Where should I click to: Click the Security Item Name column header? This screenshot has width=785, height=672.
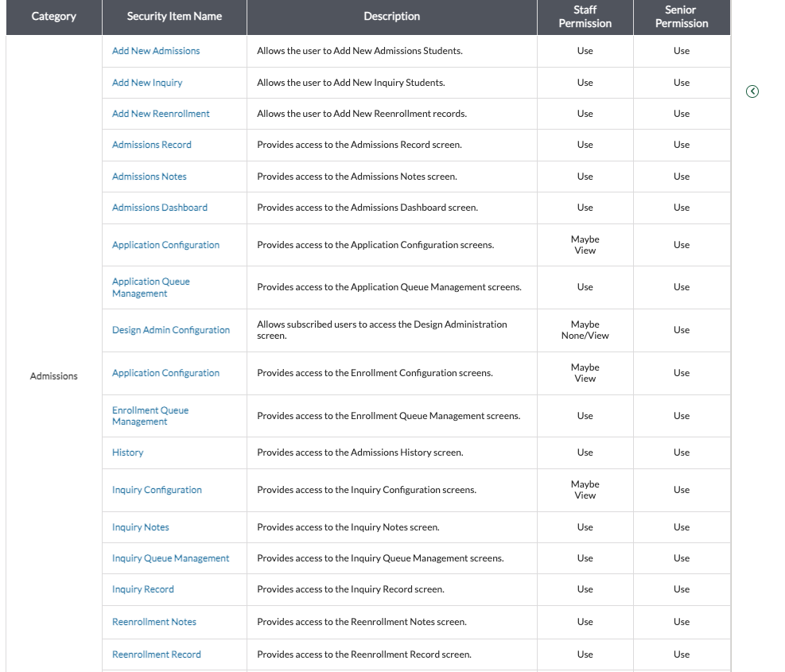click(x=174, y=17)
